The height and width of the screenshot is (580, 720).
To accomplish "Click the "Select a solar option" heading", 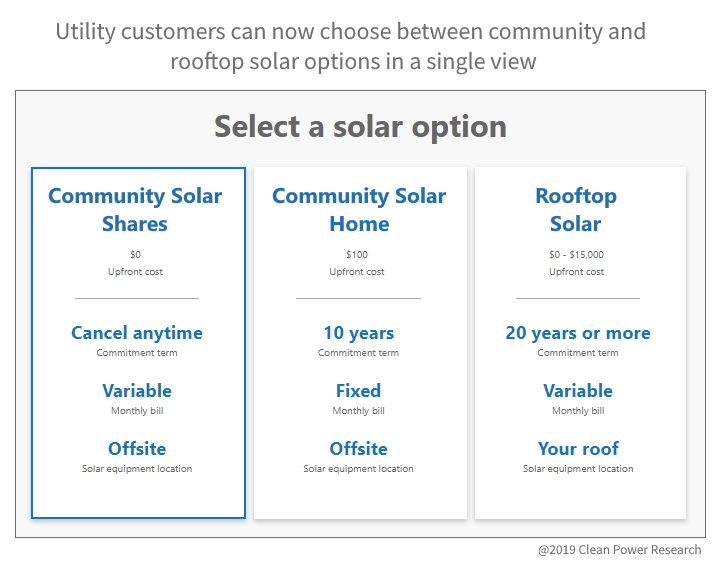I will (360, 127).
